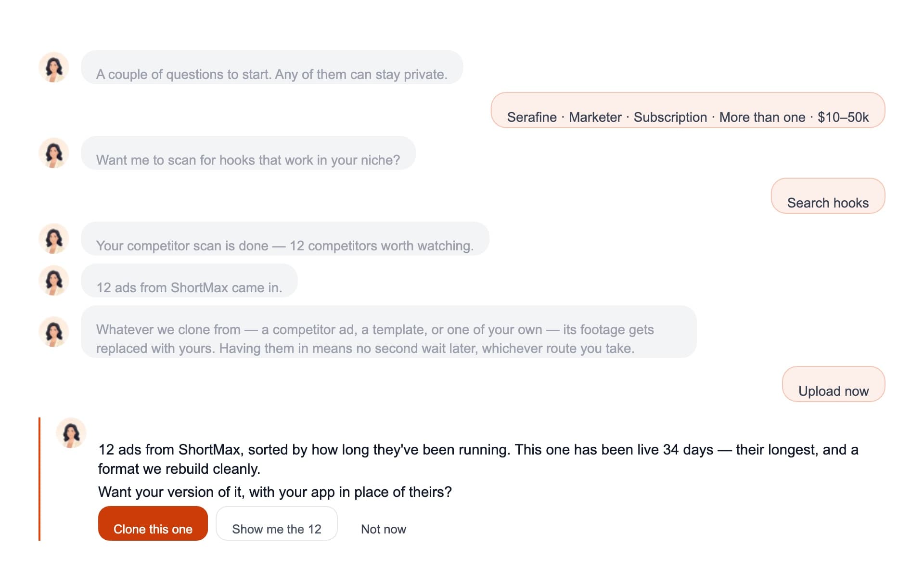Click the avatar beside the footage replacement message
Viewport: 924px width, 572px height.
[x=54, y=332]
